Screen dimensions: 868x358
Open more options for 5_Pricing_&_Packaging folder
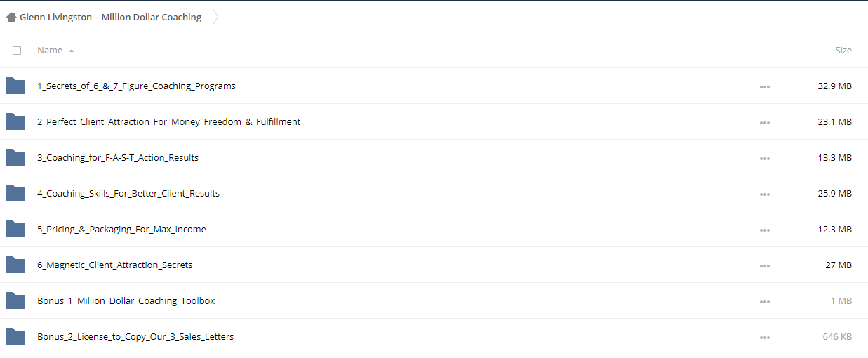[764, 230]
